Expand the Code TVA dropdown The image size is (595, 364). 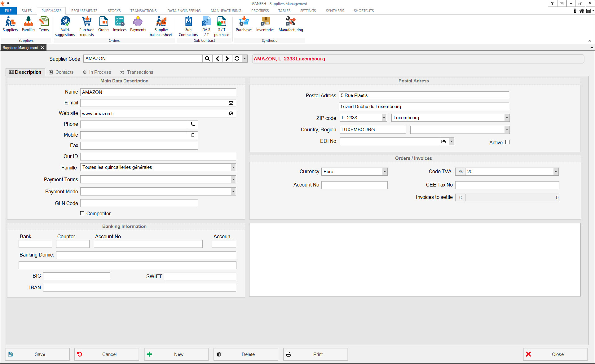555,172
